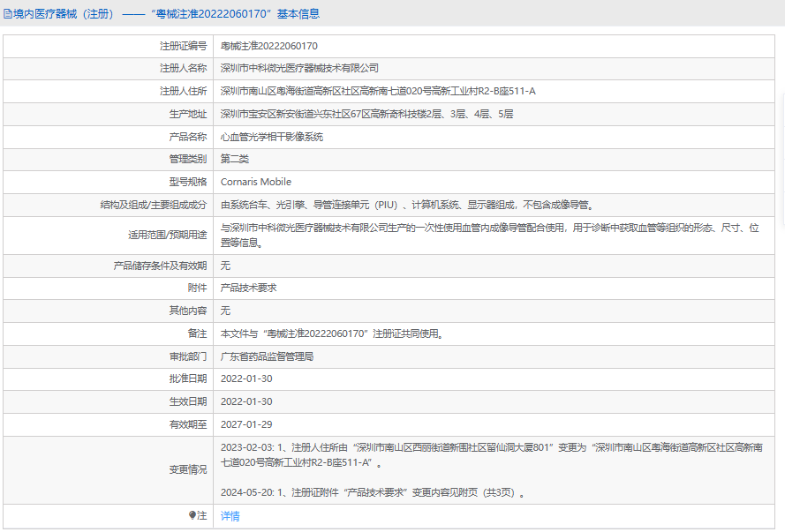
Task: Select product name 心血管光学相干影像系统
Action: tap(272, 137)
